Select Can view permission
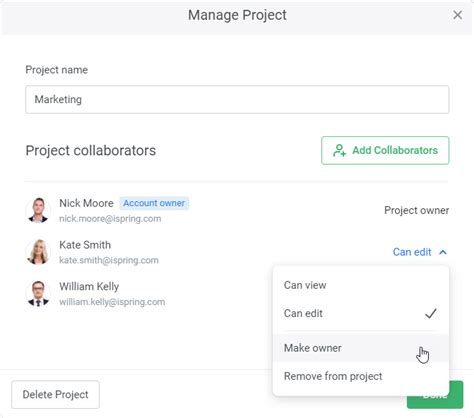The height and width of the screenshot is (418, 474). point(361,285)
